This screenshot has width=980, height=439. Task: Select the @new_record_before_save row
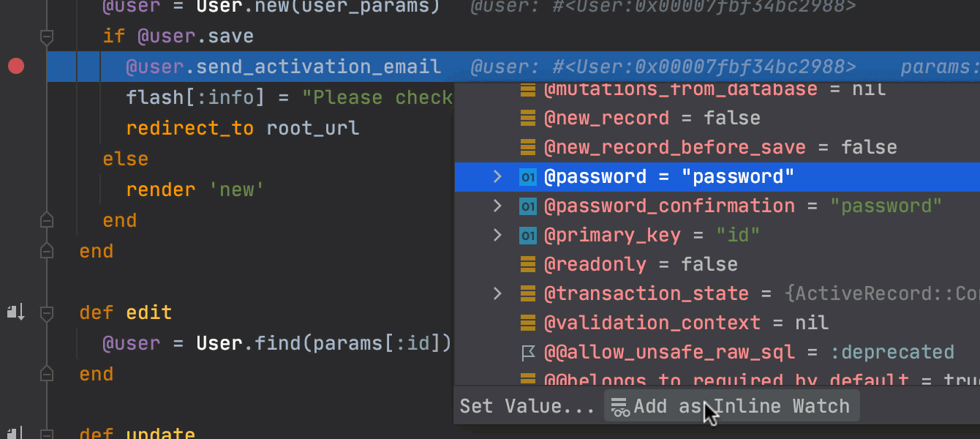(717, 147)
